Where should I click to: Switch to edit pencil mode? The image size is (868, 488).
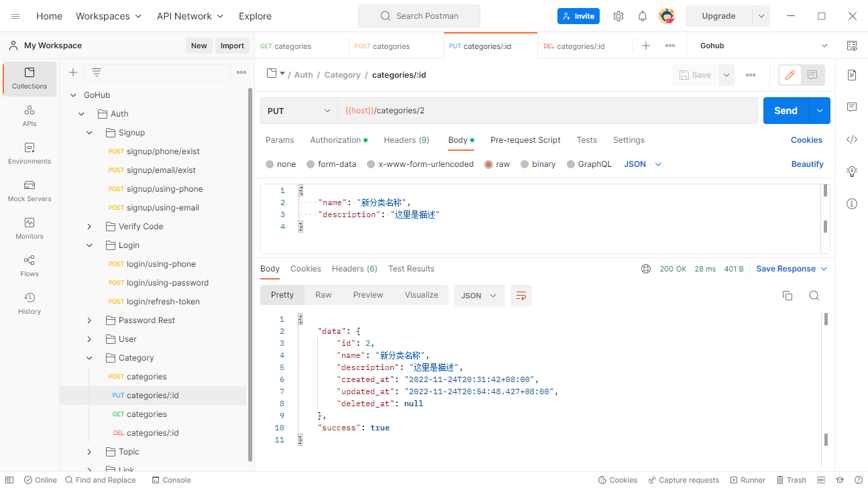tap(790, 75)
